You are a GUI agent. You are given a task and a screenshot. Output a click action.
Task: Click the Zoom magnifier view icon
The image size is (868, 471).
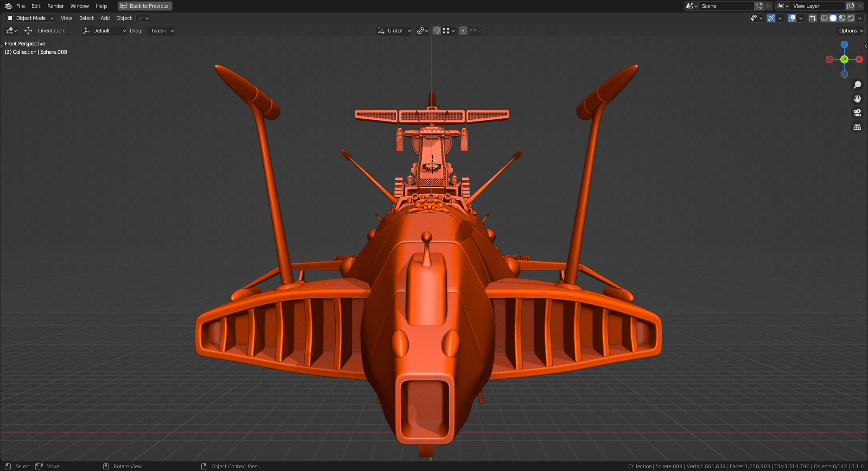(857, 85)
